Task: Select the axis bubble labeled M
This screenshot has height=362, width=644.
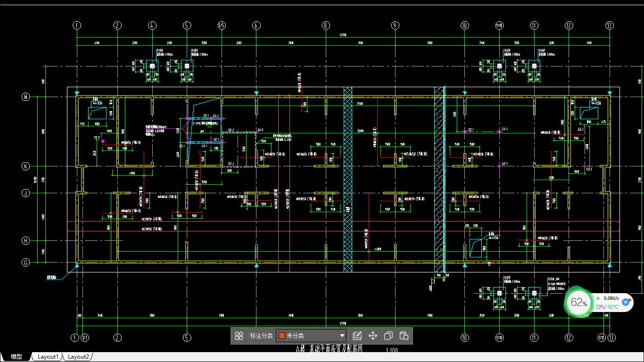Action: [26, 97]
